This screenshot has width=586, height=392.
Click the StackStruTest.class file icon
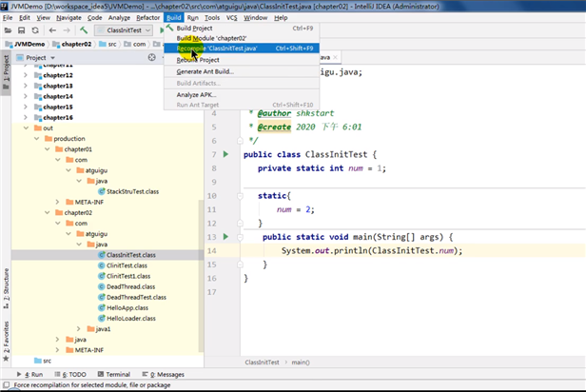[x=101, y=191]
